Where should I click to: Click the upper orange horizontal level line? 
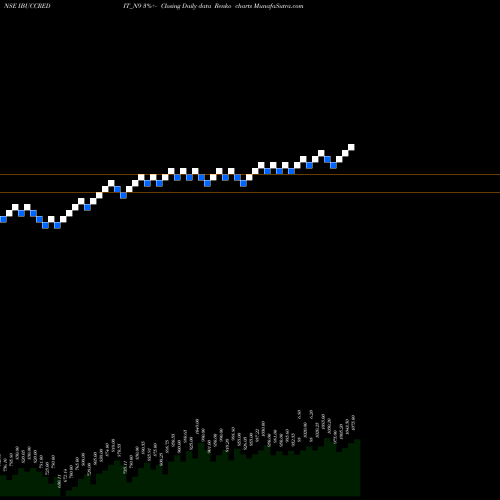coord(250,175)
